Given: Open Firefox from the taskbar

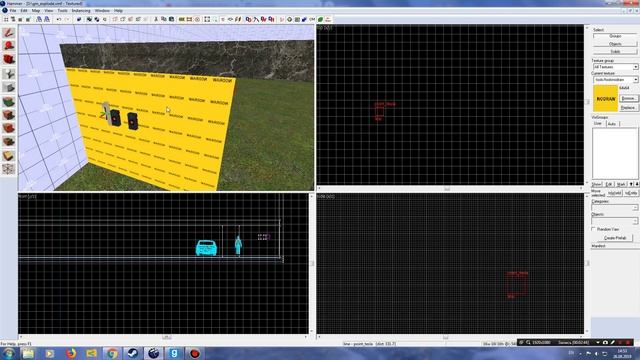Looking at the screenshot, I should [x=71, y=353].
